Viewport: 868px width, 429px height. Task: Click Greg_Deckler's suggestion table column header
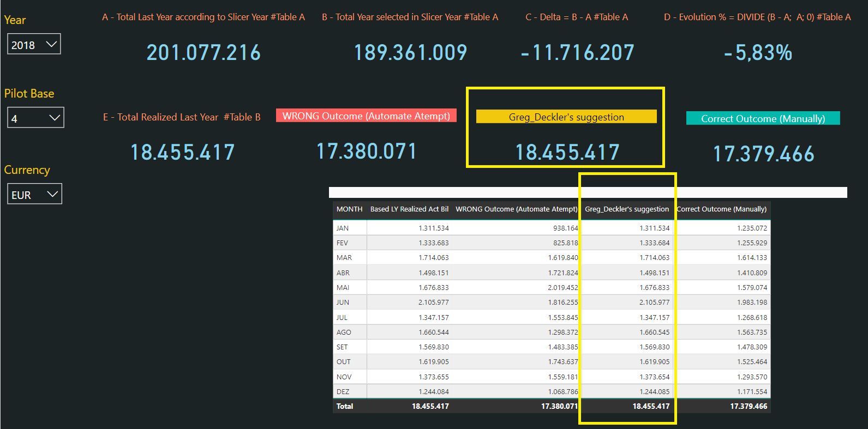click(626, 209)
